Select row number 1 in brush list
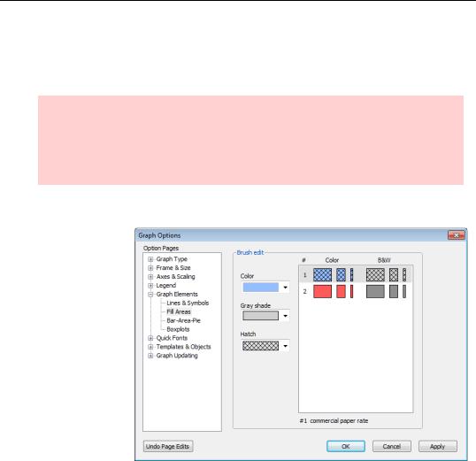Image resolution: width=476 pixels, height=461 pixels. point(304,275)
